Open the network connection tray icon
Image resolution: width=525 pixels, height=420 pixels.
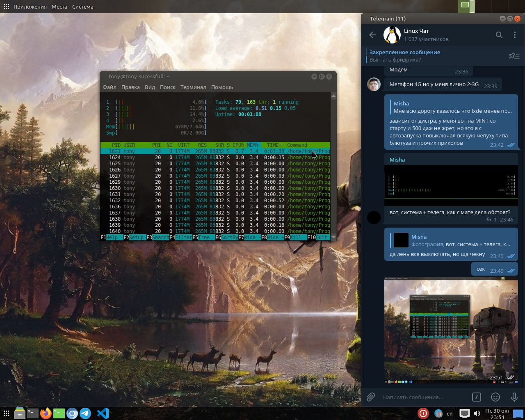pyautogui.click(x=464, y=413)
